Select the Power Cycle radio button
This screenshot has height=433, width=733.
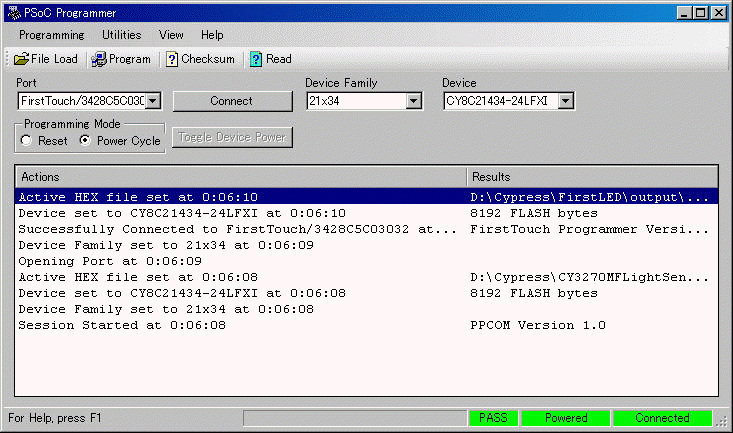coord(85,140)
